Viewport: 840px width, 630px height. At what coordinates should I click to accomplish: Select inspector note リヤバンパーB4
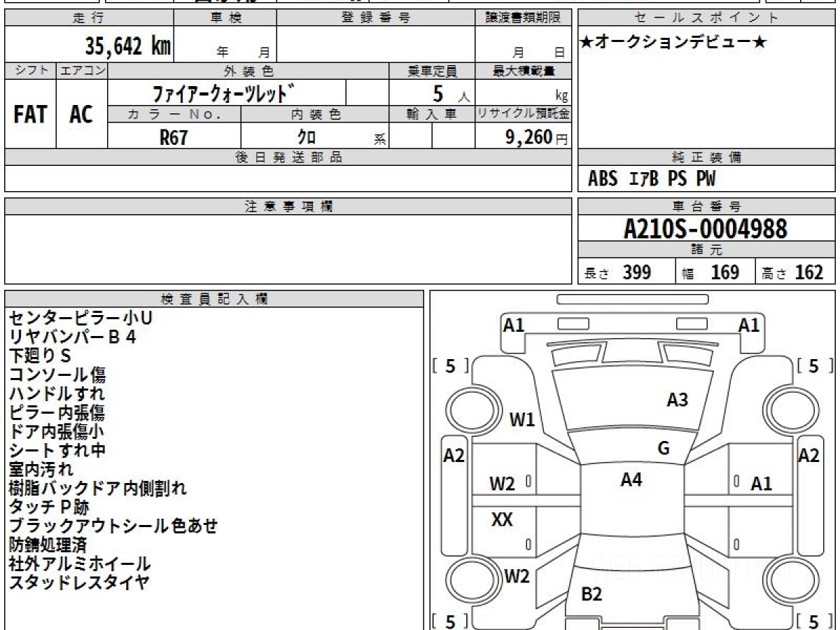coord(72,337)
